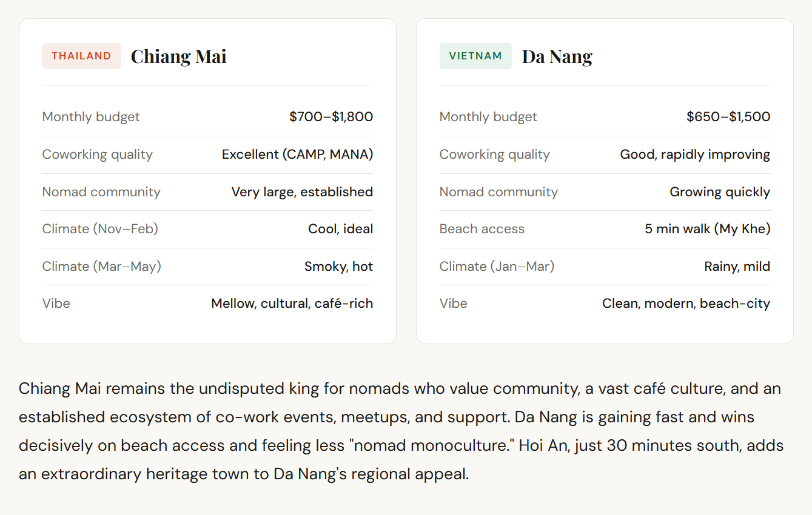The height and width of the screenshot is (515, 812).
Task: Click the Mellow, cultural, café-rich vibe text
Action: pyautogui.click(x=292, y=304)
